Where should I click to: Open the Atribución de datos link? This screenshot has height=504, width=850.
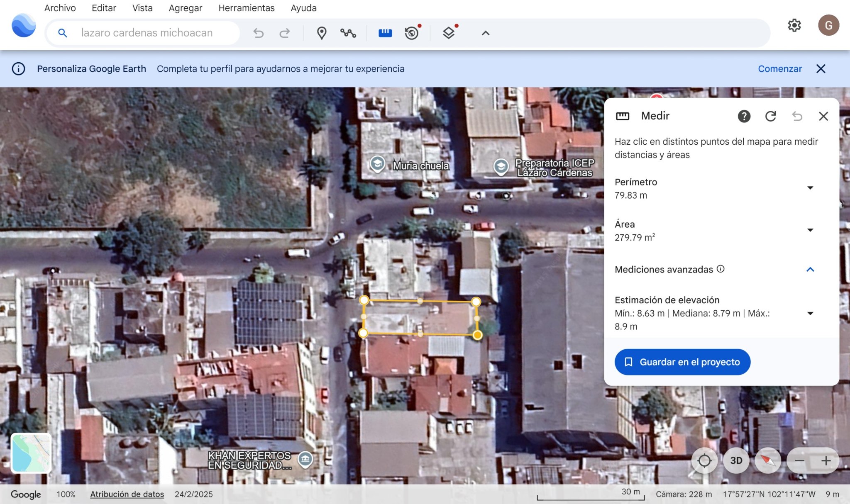[127, 494]
